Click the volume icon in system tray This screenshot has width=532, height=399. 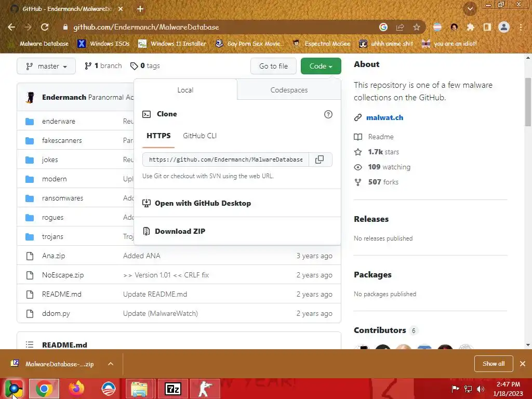coord(481,389)
